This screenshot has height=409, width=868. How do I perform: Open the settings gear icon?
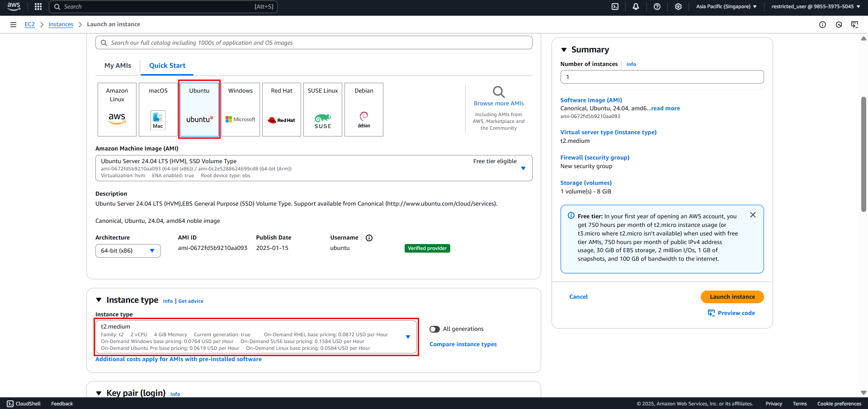point(678,7)
